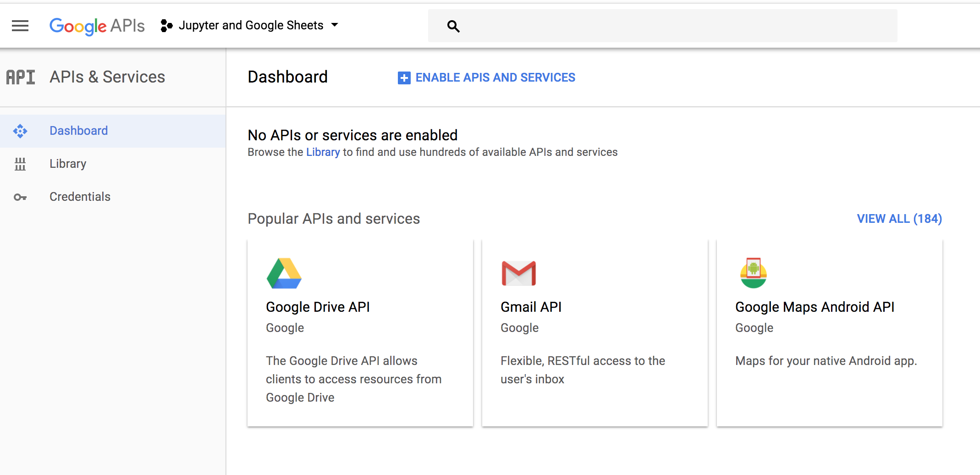
Task: Click the Gmail envelope logo icon
Action: (519, 273)
